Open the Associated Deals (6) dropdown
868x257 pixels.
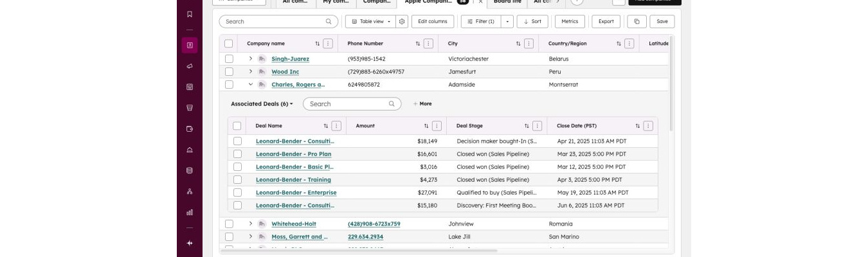coord(262,103)
